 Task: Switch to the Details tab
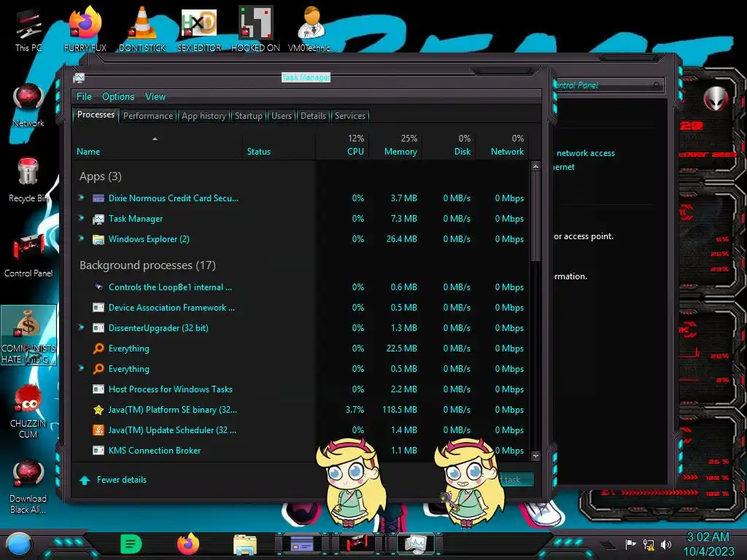313,116
